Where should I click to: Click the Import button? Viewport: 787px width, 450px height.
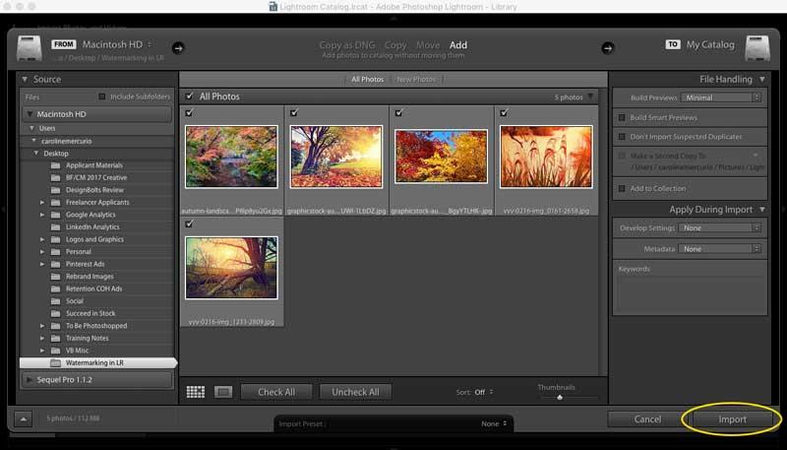[732, 419]
